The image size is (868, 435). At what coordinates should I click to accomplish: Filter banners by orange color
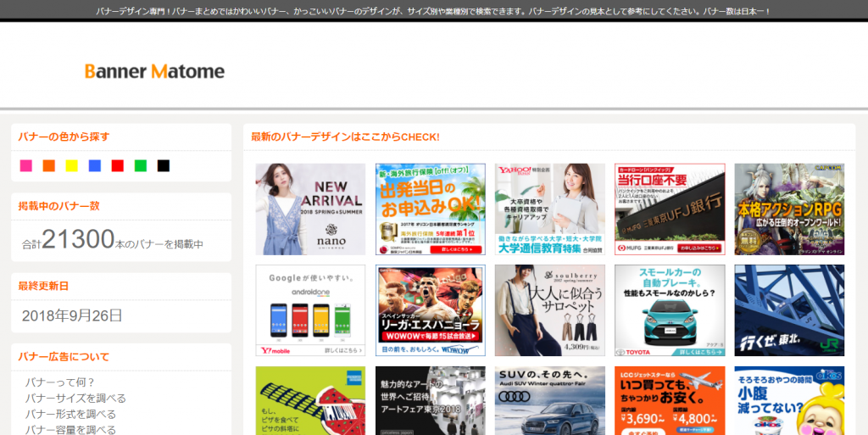pos(49,165)
